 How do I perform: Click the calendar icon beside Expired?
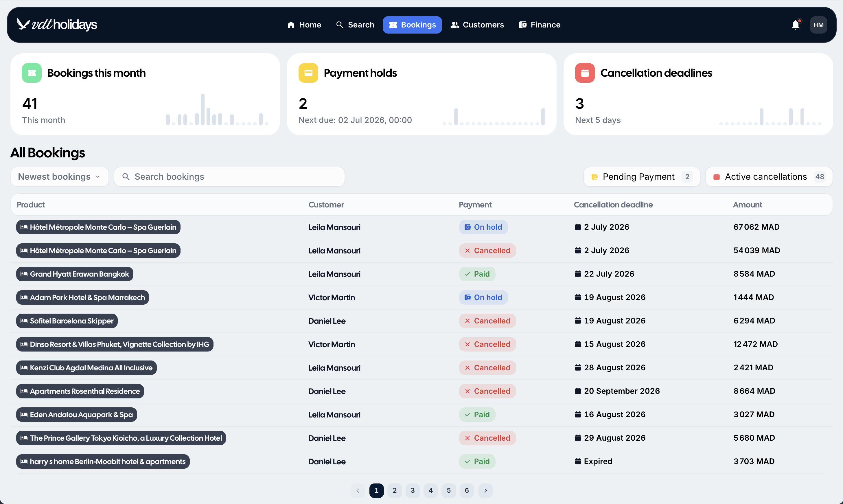pyautogui.click(x=577, y=461)
